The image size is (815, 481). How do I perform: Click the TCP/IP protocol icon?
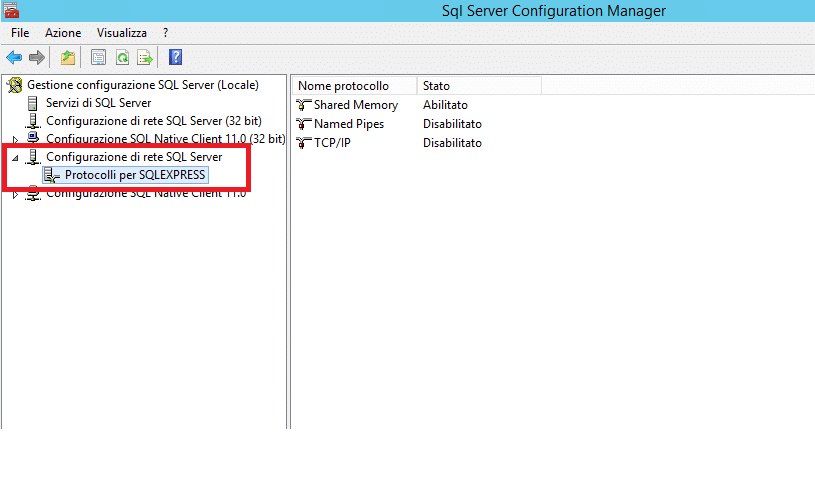point(304,143)
